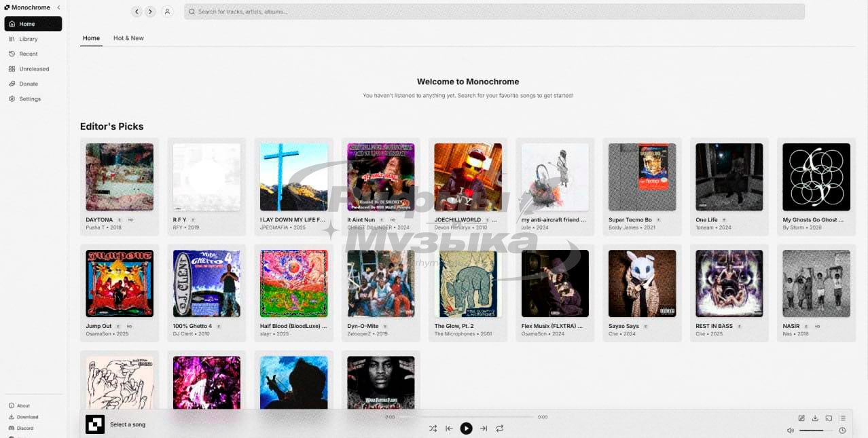Click the download icon in the player bar
This screenshot has width=868, height=438.
pyautogui.click(x=815, y=418)
